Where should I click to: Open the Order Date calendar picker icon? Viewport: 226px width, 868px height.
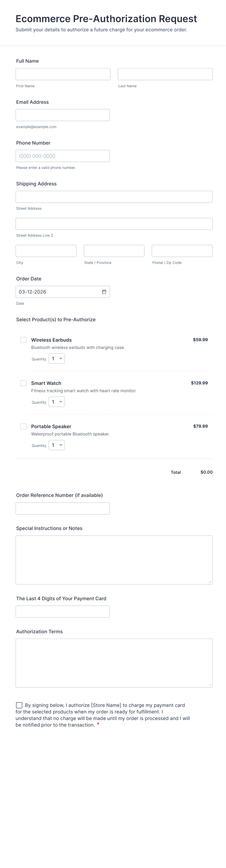click(x=104, y=292)
